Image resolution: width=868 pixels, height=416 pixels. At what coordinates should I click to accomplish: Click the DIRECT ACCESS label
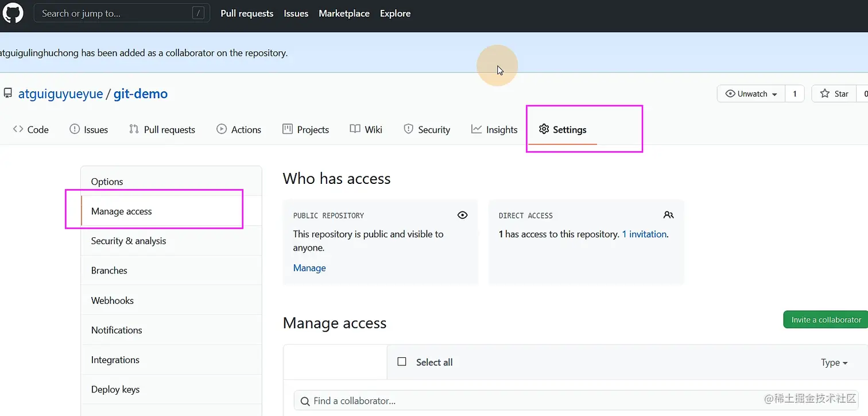(526, 215)
